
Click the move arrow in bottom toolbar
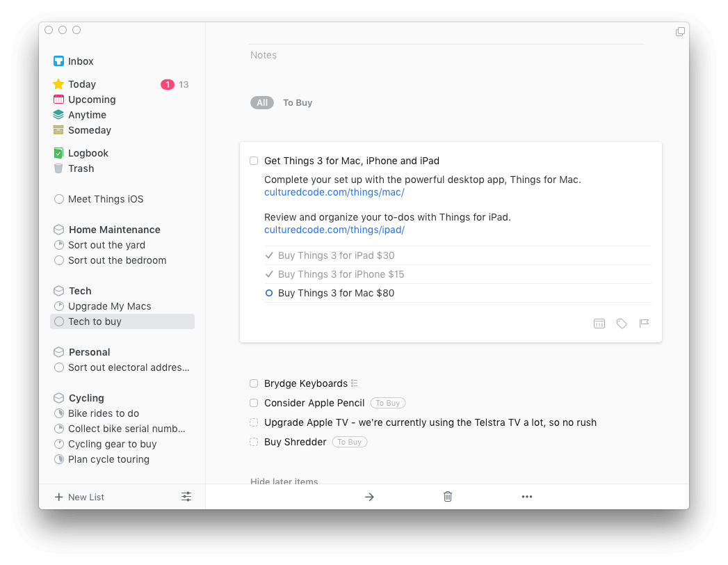point(369,498)
